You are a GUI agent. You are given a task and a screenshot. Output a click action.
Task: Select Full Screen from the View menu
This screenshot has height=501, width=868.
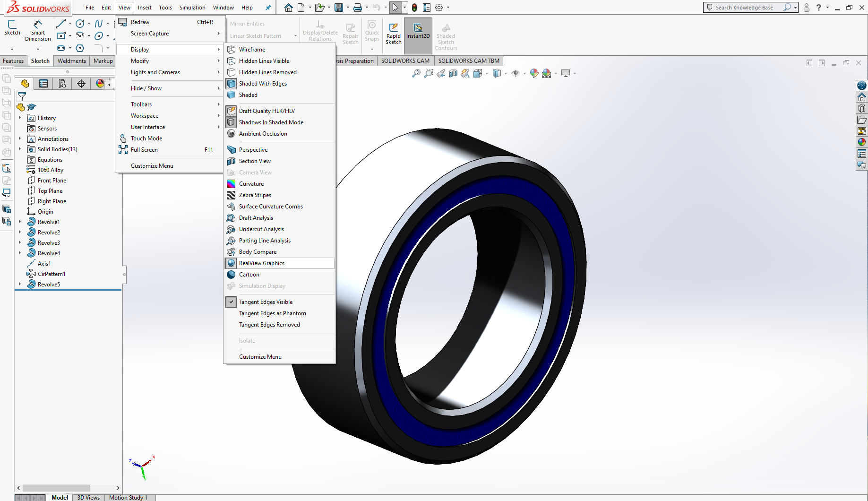click(144, 149)
